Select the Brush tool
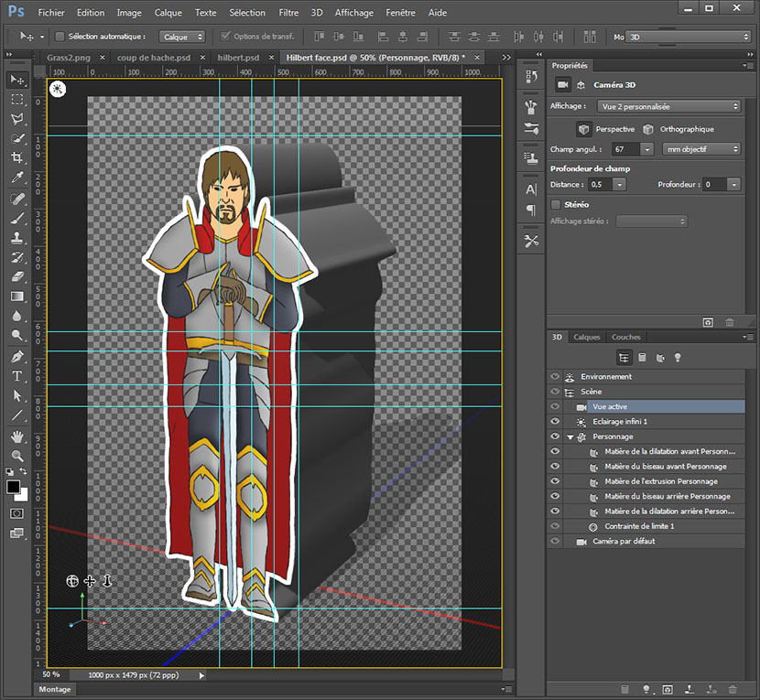 tap(17, 219)
